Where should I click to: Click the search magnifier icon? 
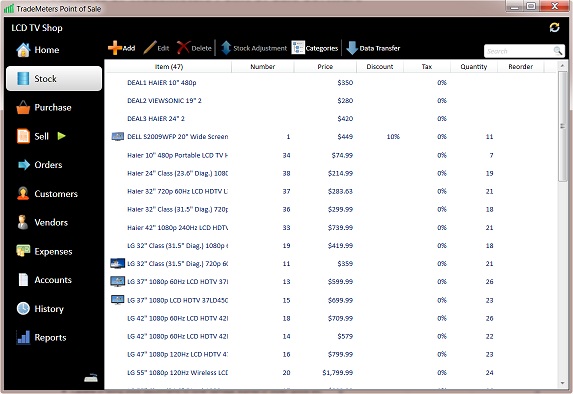click(557, 51)
